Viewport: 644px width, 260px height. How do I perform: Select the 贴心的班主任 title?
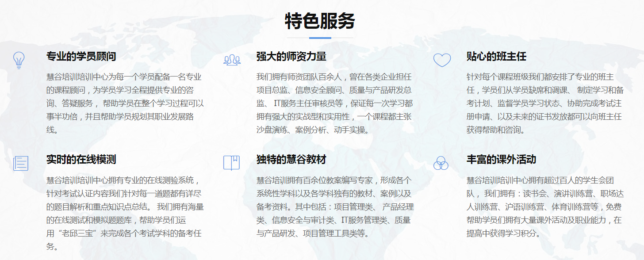(496, 57)
